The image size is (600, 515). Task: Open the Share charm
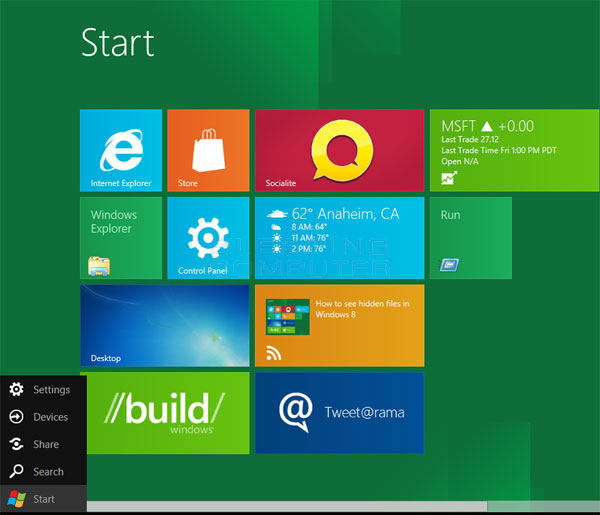pos(43,444)
